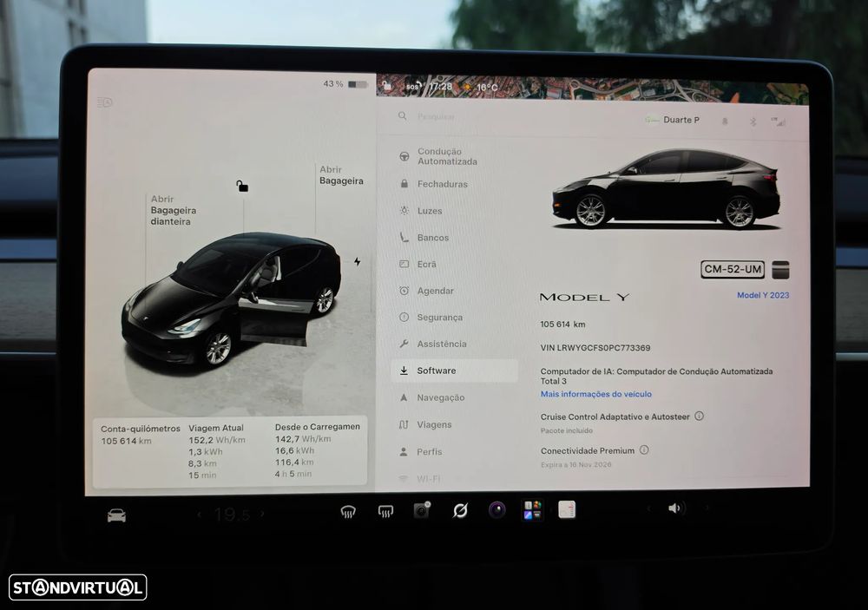The image size is (868, 610).
Task: Tap the unlocked padlock icon above the car
Action: coord(242,186)
